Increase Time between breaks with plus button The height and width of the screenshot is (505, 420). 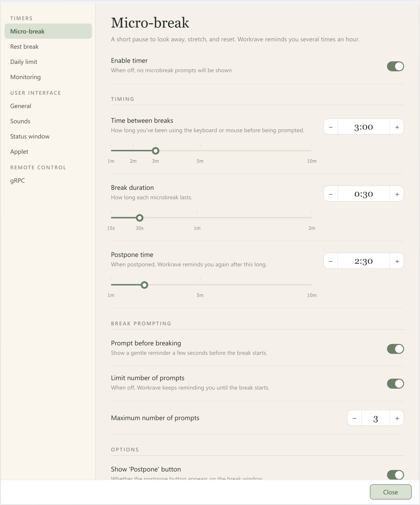[397, 127]
